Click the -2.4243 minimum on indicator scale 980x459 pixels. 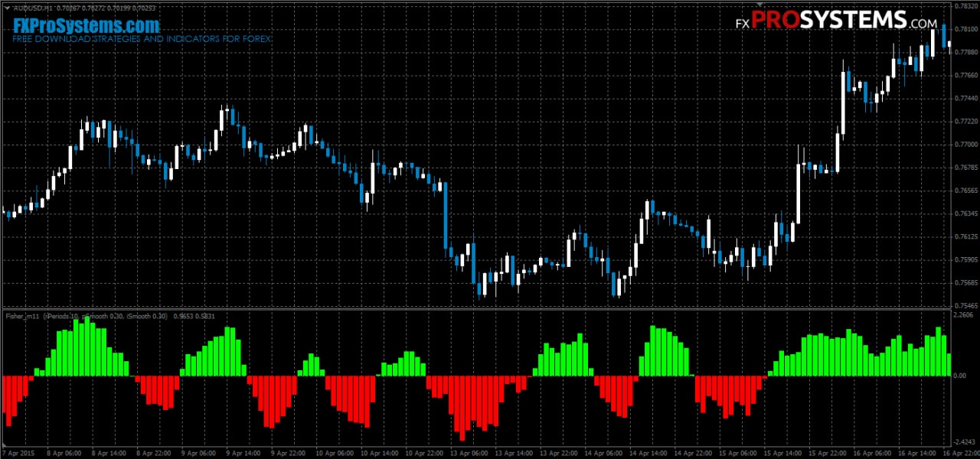(x=965, y=441)
